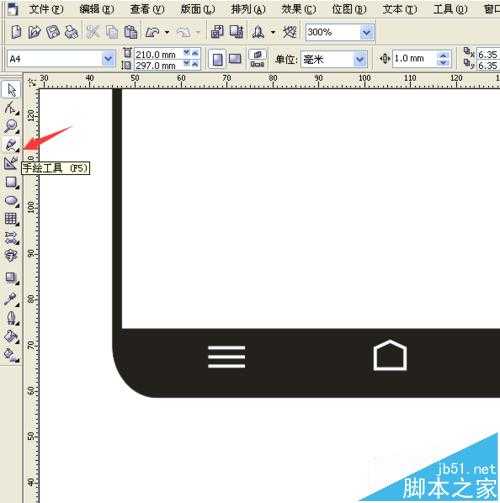Image resolution: width=500 pixels, height=503 pixels.
Task: Click the Save icon in toolbar
Action: (53, 32)
